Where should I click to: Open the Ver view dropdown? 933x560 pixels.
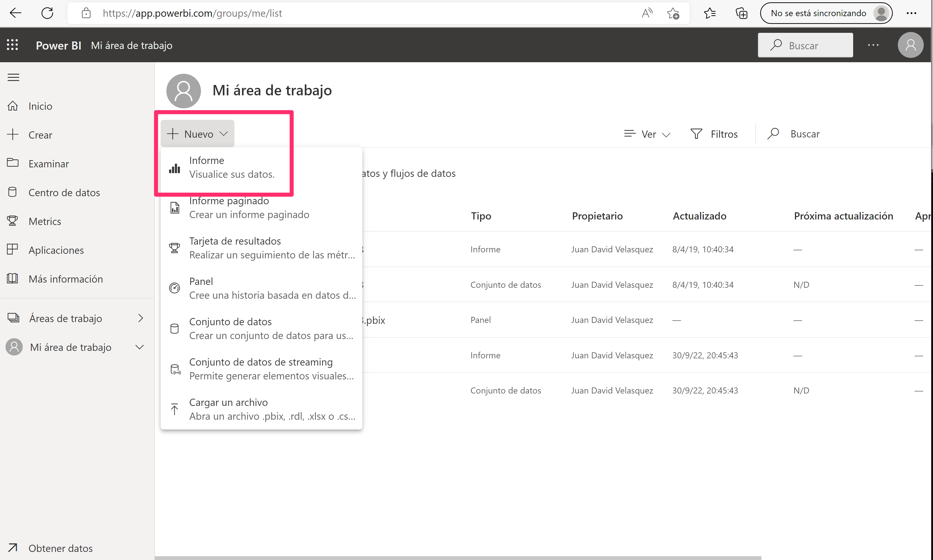click(647, 134)
